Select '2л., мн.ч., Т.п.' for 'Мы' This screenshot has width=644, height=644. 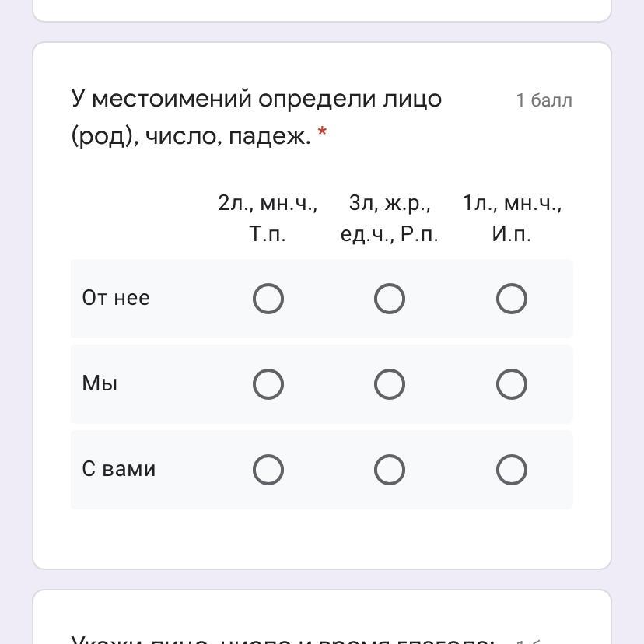(268, 384)
